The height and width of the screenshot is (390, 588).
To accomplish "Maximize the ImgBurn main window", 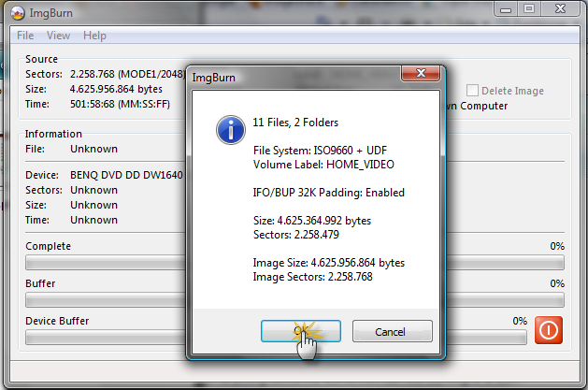I will 529,9.
